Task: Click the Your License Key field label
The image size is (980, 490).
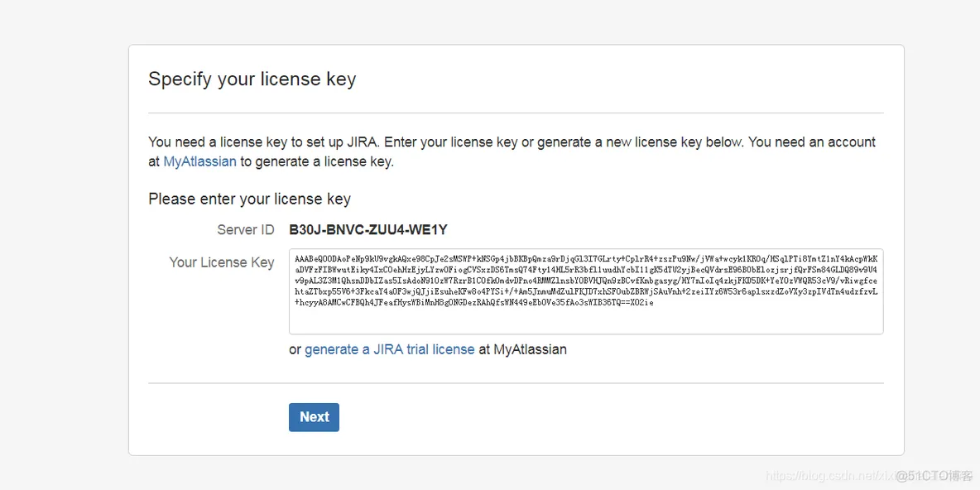Action: click(x=222, y=262)
